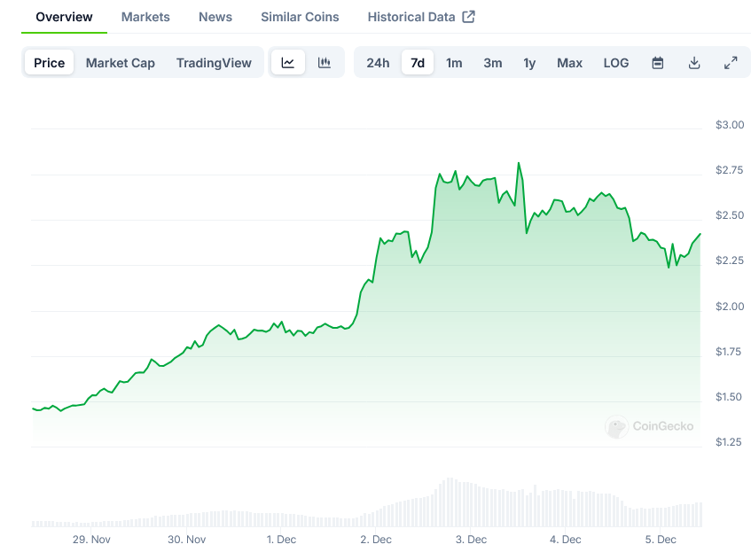Select the Price view toggle
Image resolution: width=751 pixels, height=560 pixels.
[x=50, y=63]
